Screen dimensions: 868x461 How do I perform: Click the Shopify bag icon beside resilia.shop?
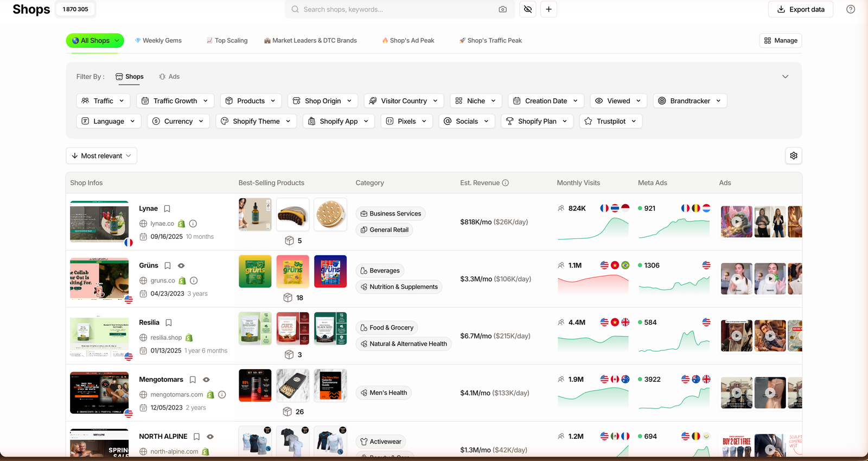tap(189, 338)
